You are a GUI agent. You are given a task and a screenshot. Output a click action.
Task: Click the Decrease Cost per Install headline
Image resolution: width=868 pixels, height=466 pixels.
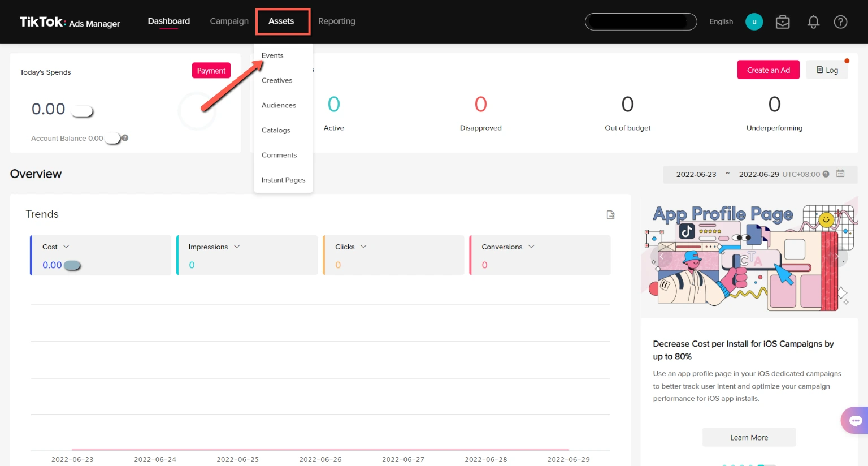pyautogui.click(x=743, y=350)
